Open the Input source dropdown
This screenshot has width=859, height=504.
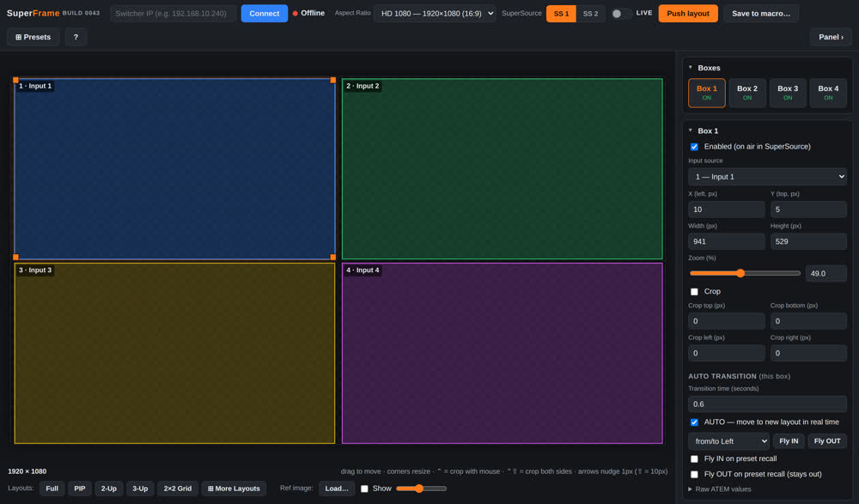click(767, 176)
